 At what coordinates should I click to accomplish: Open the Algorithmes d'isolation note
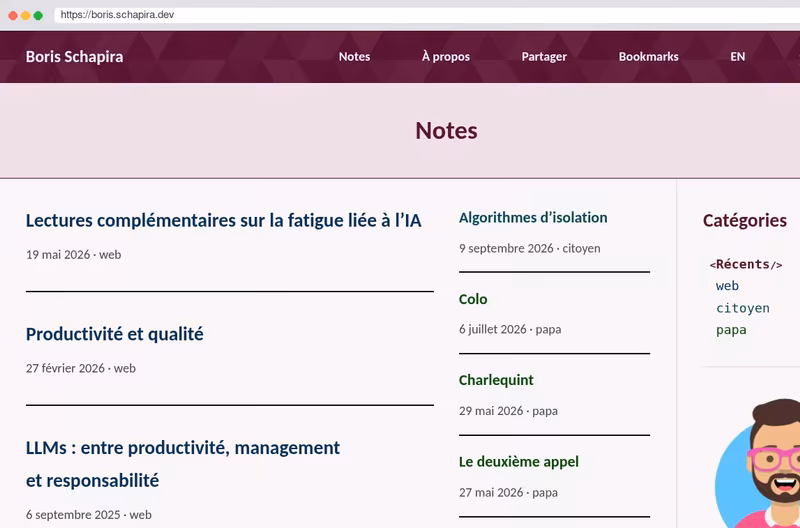tap(533, 218)
